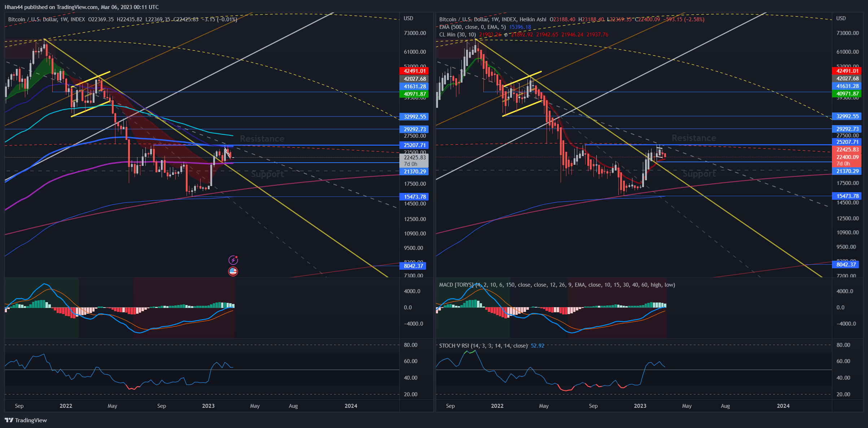Screen dimensions: 868x428
Task: Click the Support label on right chart
Action: click(699, 174)
